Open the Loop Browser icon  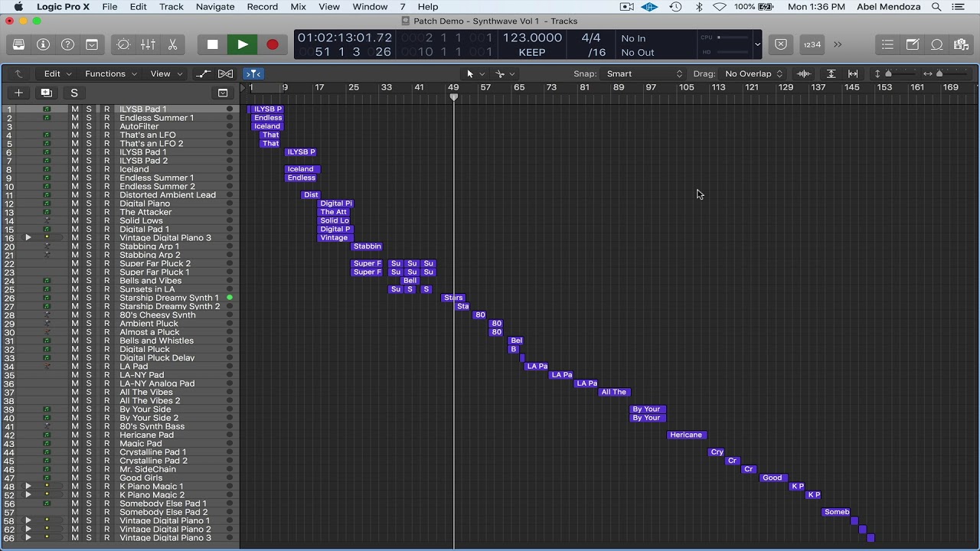coord(937,44)
